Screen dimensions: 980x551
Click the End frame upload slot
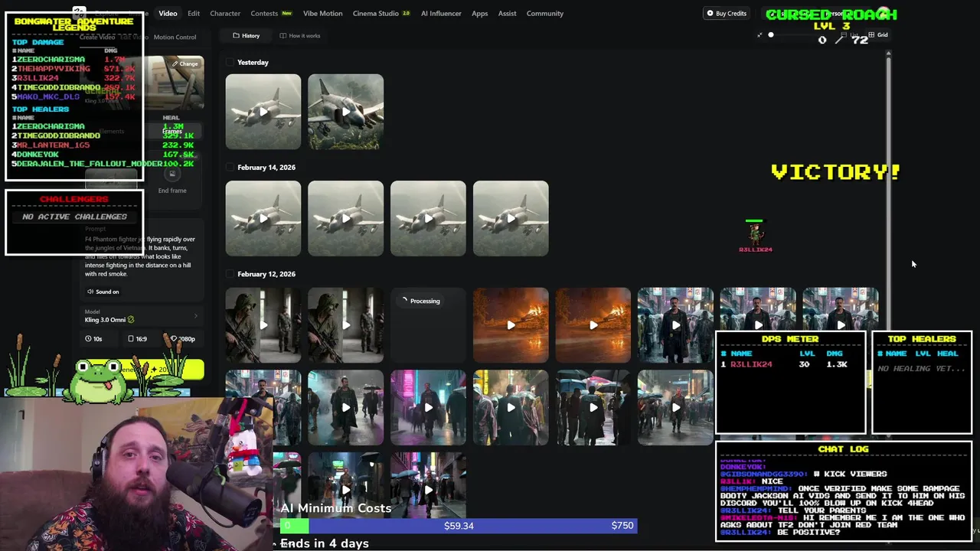click(172, 180)
